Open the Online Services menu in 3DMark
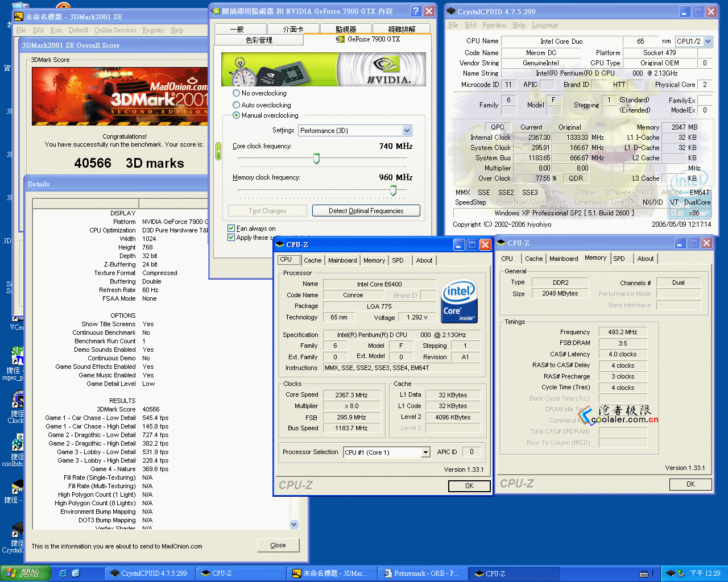The image size is (728, 582). pyautogui.click(x=115, y=30)
